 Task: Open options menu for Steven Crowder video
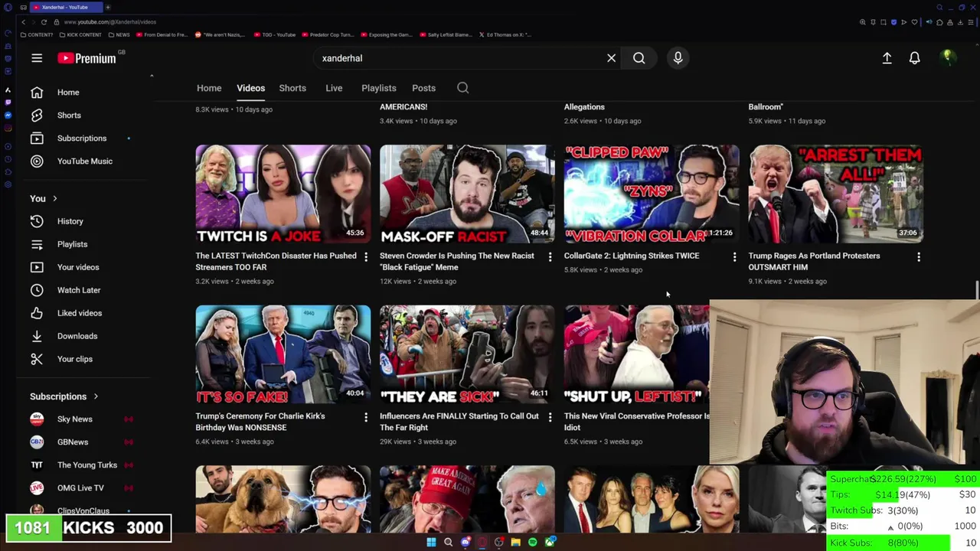pyautogui.click(x=550, y=257)
